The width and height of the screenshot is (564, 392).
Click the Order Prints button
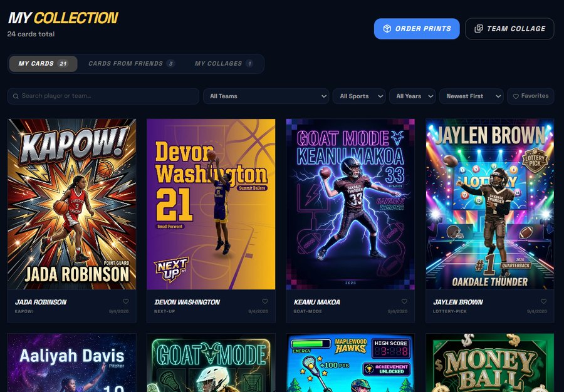(x=417, y=29)
